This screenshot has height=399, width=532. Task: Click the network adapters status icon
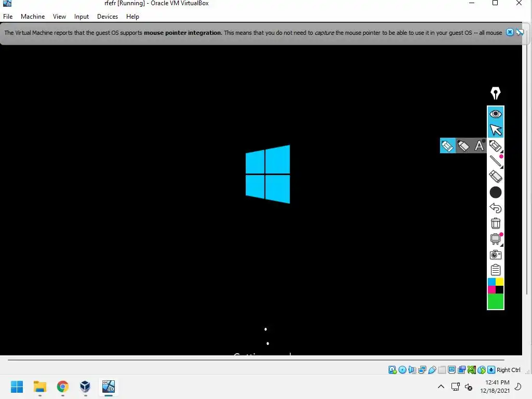tap(422, 370)
